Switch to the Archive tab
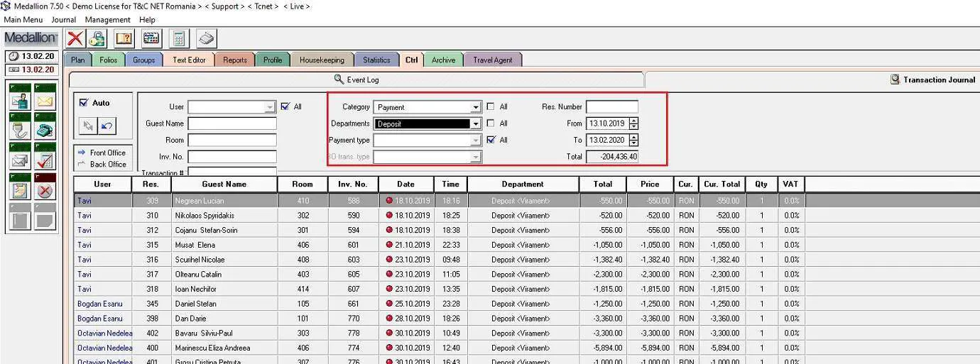Screen dimensions: 980x364 pos(443,60)
